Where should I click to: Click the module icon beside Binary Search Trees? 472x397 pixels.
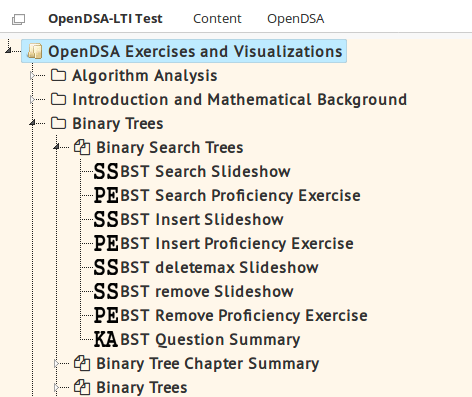click(82, 147)
